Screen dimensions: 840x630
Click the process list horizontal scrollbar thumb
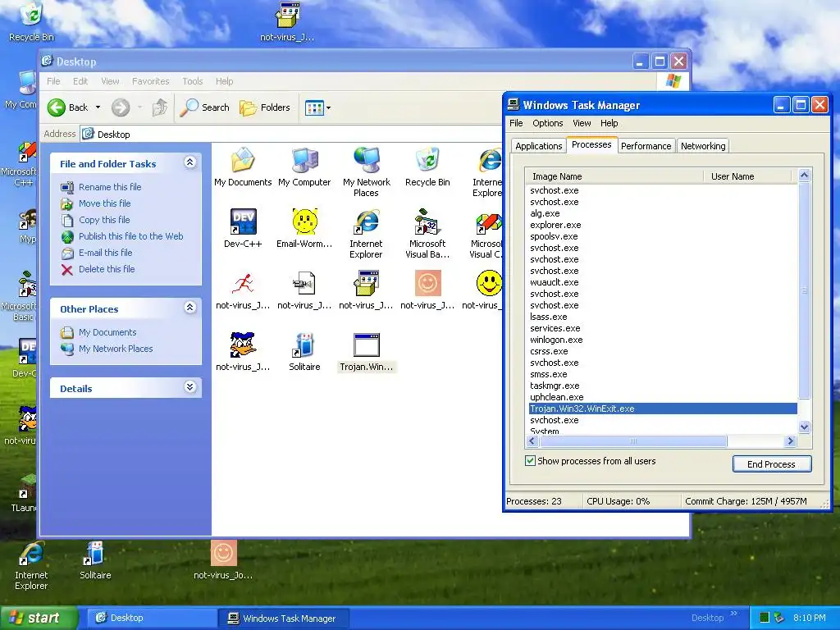[633, 441]
